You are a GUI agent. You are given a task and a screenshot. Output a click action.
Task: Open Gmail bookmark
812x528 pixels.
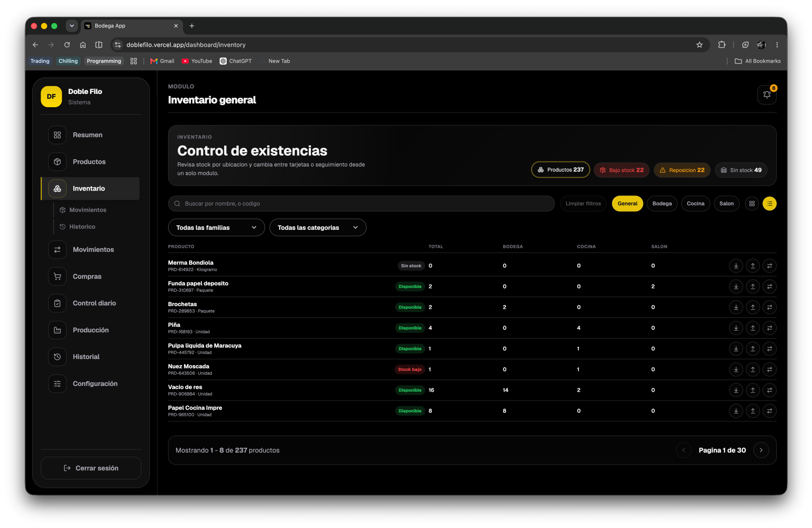point(162,61)
